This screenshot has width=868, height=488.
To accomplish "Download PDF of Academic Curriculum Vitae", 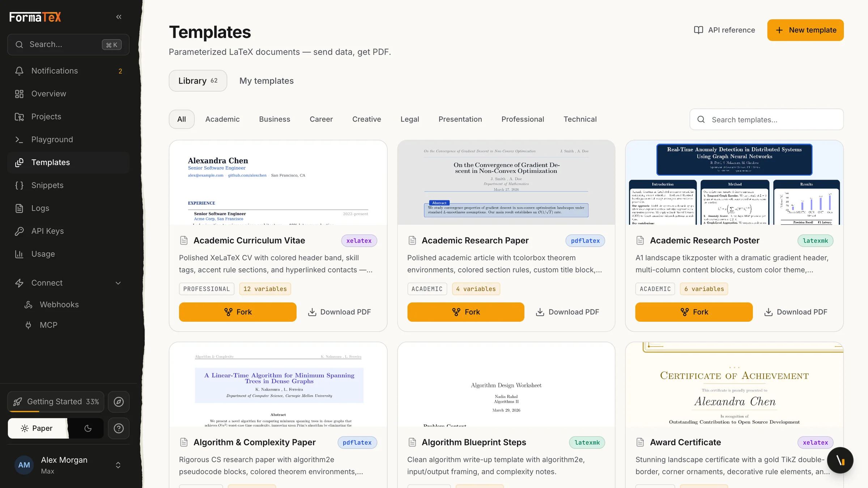I will click(339, 312).
